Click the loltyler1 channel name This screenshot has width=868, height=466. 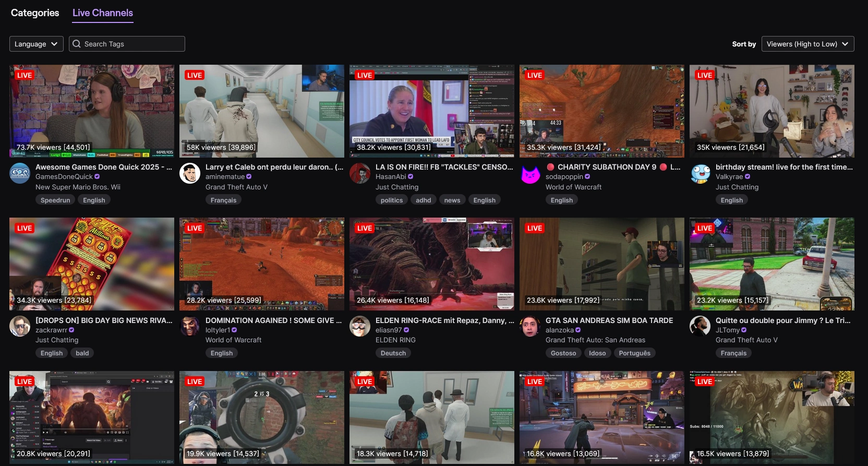tap(218, 330)
